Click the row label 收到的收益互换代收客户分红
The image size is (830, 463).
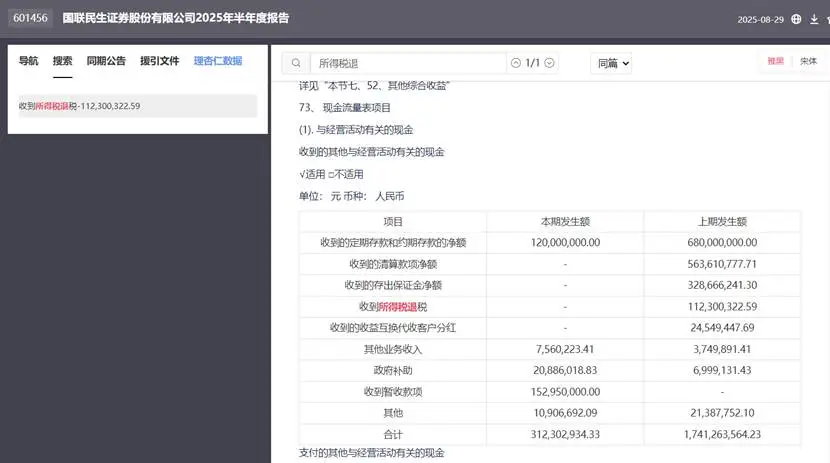click(x=393, y=328)
